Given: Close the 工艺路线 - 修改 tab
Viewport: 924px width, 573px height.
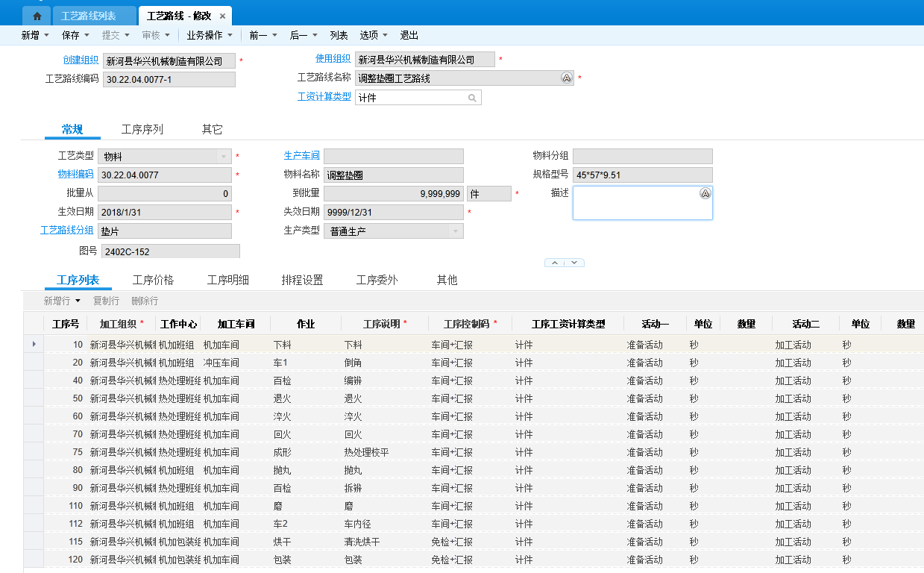Looking at the screenshot, I should click(x=222, y=16).
